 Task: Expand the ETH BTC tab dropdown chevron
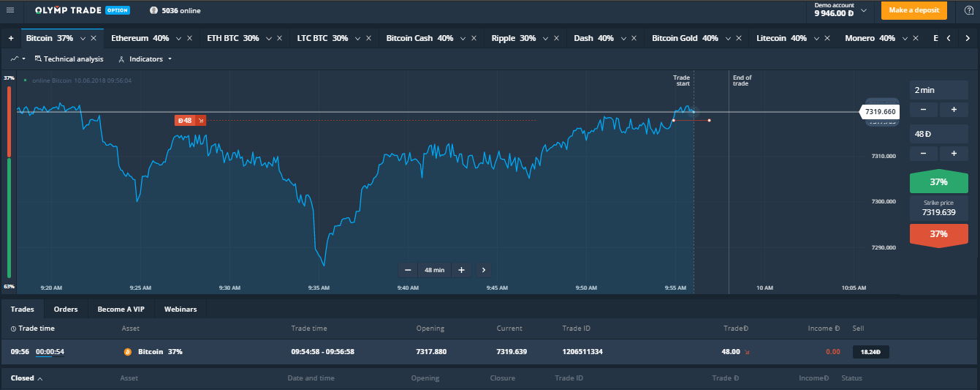point(269,38)
